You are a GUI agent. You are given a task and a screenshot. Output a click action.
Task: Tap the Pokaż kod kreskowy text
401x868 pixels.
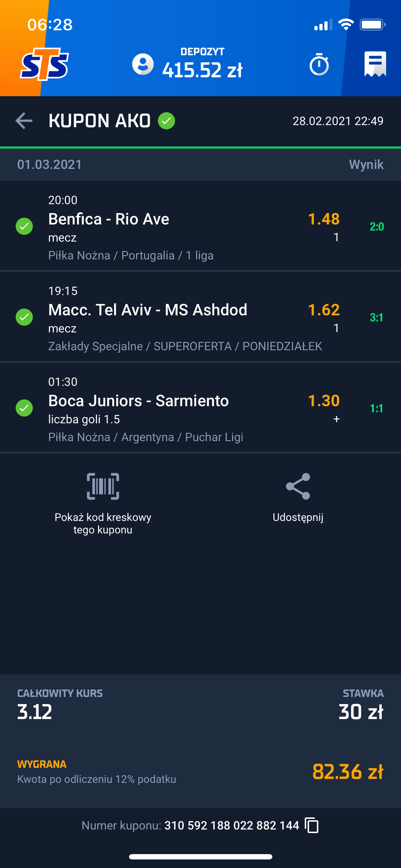[x=103, y=523]
